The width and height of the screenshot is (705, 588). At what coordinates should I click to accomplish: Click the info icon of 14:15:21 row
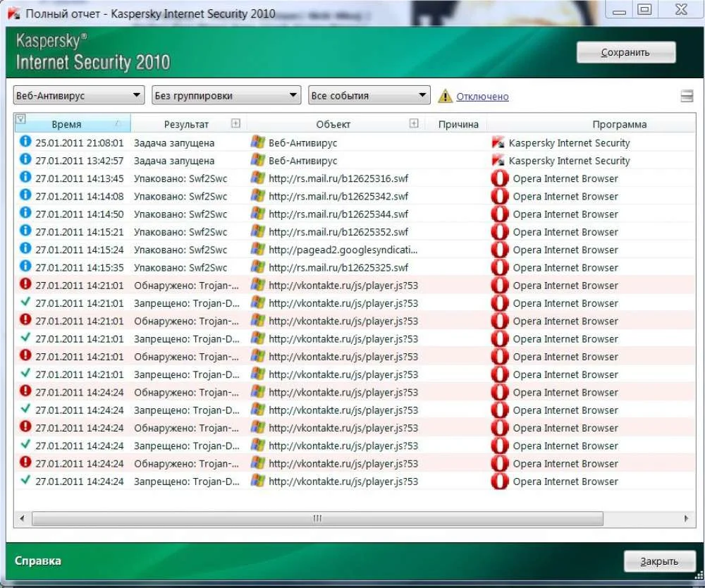point(25,230)
